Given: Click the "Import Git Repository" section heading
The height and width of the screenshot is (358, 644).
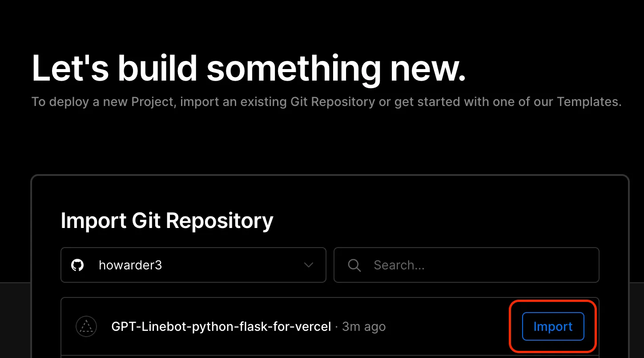Looking at the screenshot, I should (167, 220).
